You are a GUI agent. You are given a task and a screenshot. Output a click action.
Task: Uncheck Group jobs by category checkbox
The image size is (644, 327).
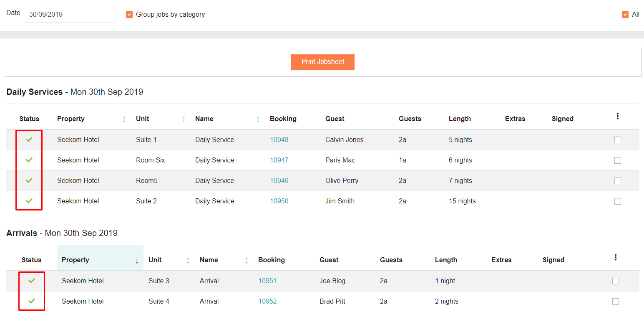click(x=129, y=15)
